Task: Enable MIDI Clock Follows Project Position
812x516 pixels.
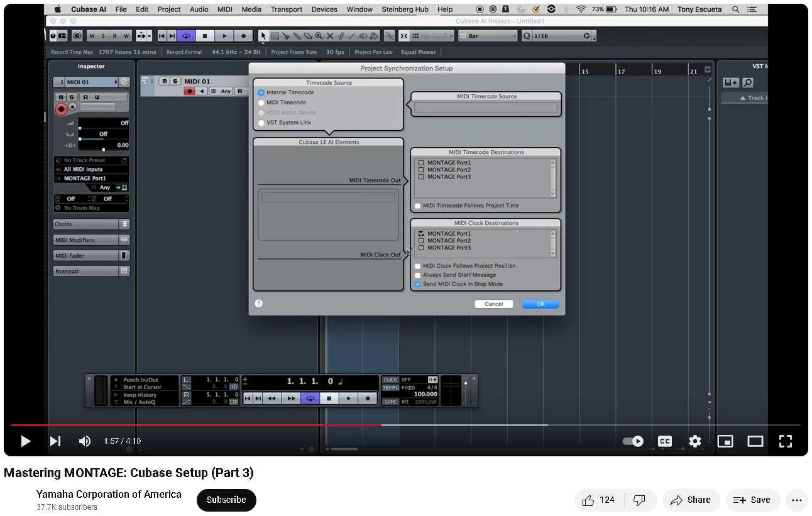Action: [417, 266]
